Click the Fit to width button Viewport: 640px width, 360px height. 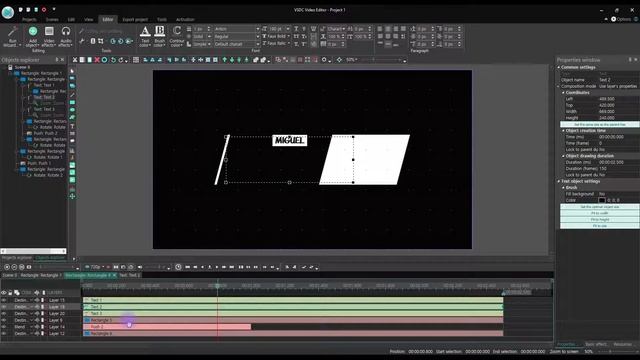pyautogui.click(x=600, y=213)
